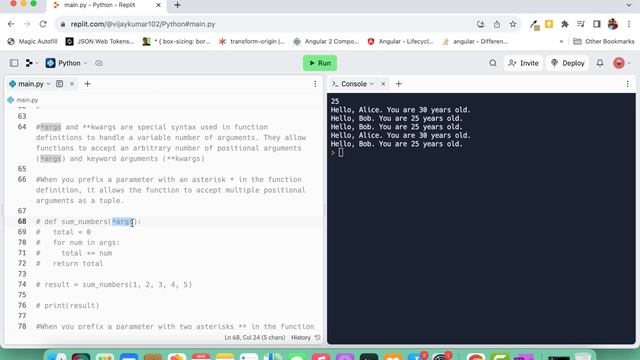Close the Console tab
The image size is (640, 360).
tap(383, 84)
